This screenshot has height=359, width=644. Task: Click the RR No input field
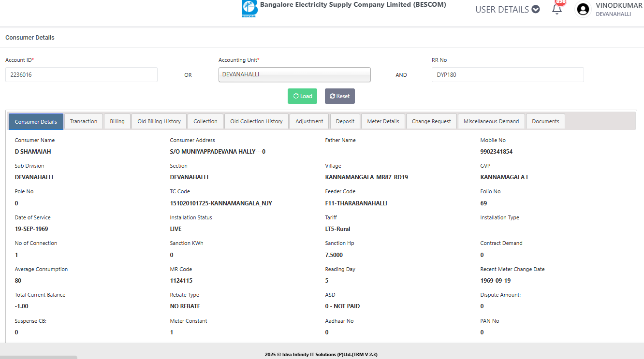pos(507,75)
